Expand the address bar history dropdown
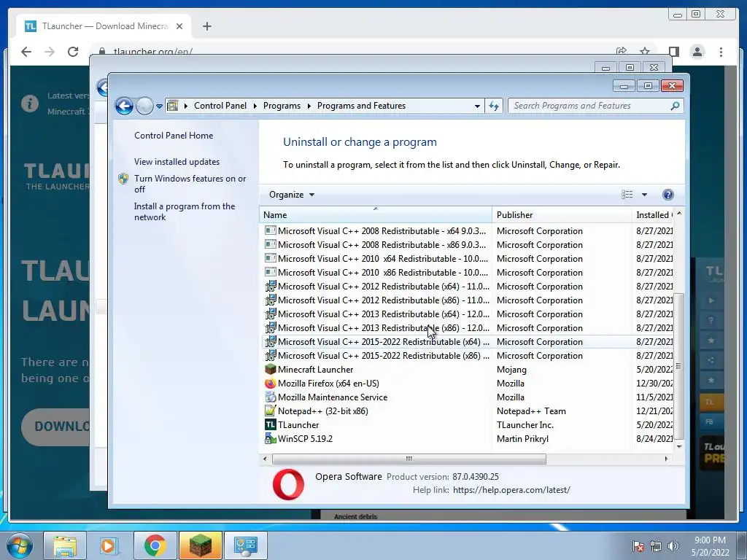The image size is (747, 560). click(477, 106)
